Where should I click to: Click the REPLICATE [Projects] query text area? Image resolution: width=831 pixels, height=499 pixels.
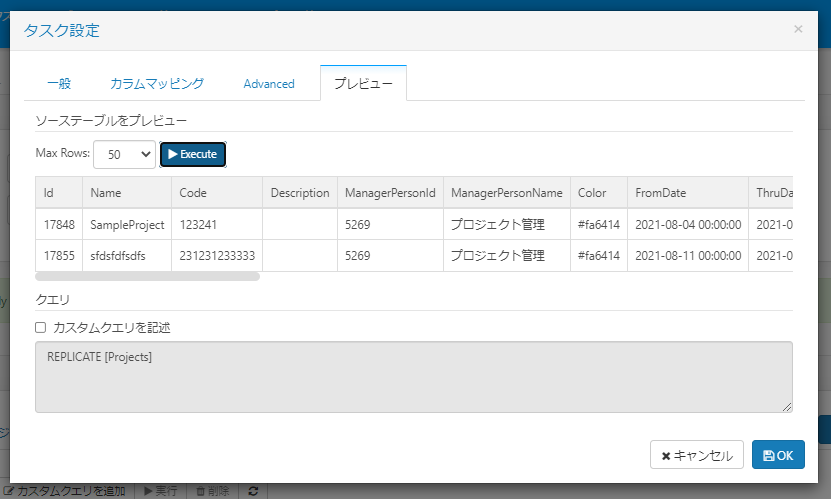pos(414,377)
